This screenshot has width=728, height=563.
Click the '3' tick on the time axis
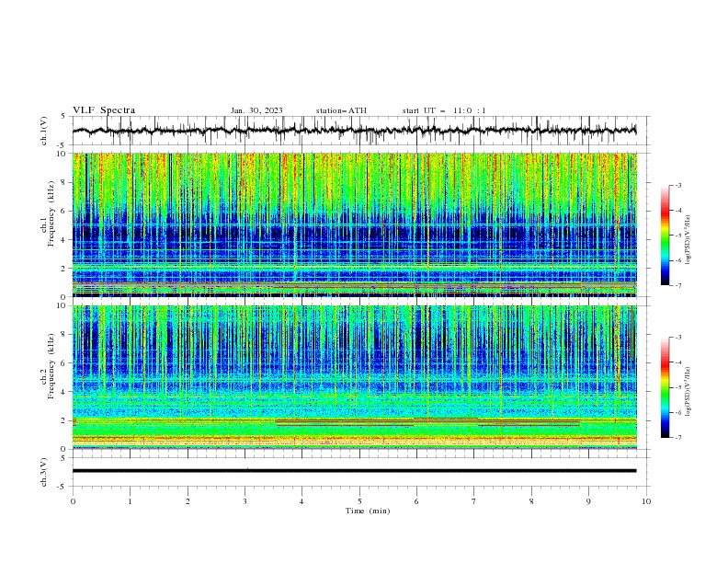(x=245, y=501)
